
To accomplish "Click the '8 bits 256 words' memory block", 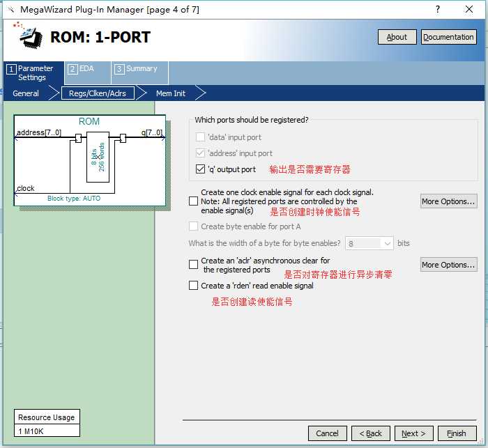I will pos(98,157).
